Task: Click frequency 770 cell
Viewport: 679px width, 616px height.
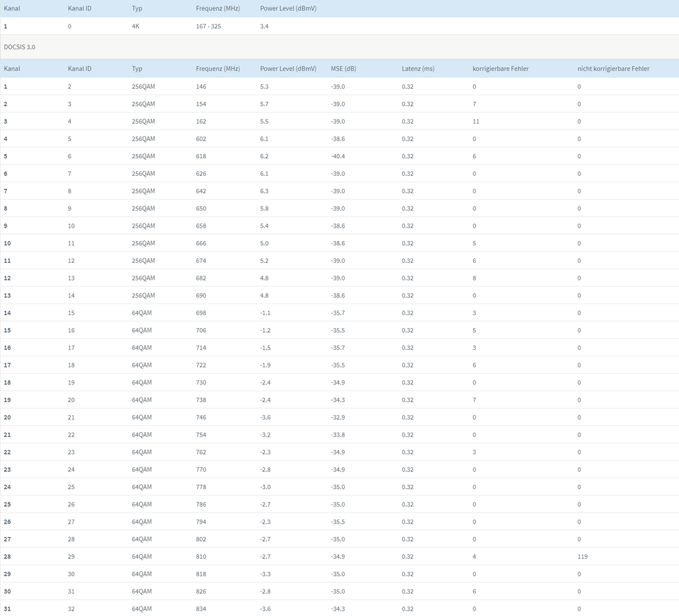Action: [x=201, y=470]
